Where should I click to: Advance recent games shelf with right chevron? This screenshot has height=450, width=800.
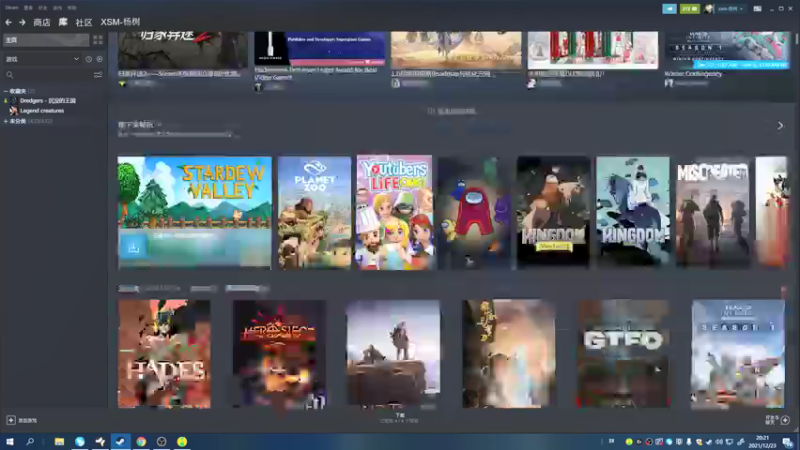pos(780,126)
